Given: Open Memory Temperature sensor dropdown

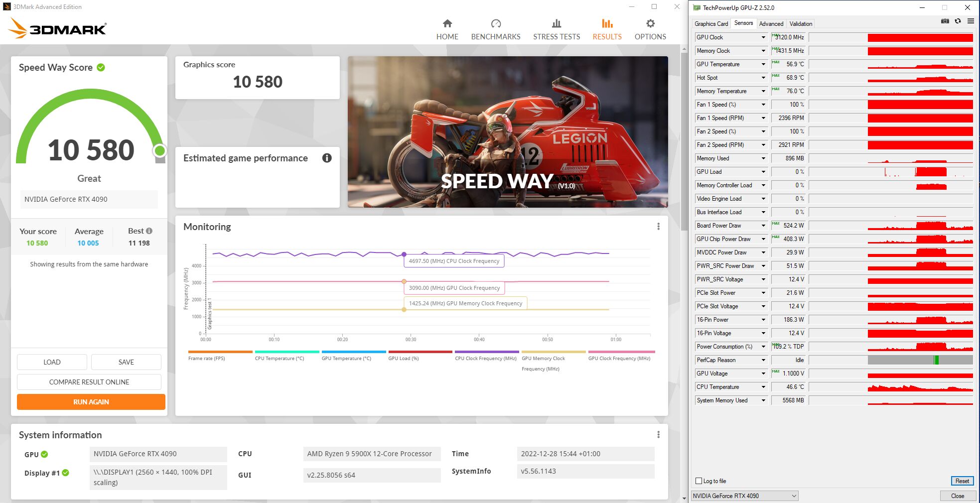Looking at the screenshot, I should 763,91.
